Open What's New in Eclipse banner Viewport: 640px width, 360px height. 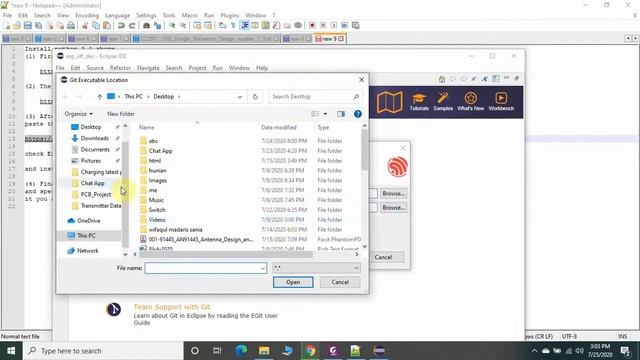tap(470, 102)
